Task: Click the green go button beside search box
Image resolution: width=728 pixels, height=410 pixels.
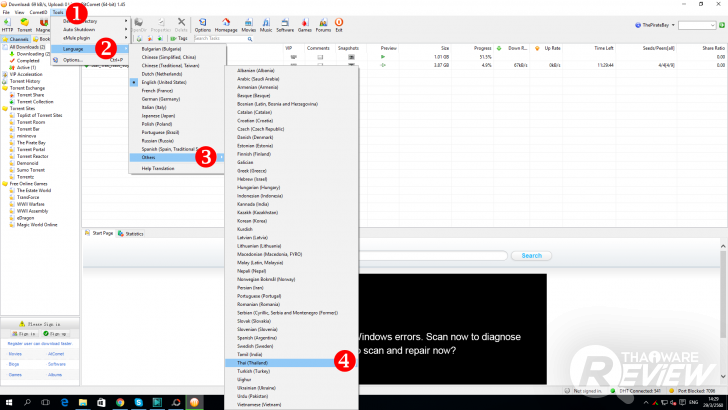Action: (x=722, y=25)
